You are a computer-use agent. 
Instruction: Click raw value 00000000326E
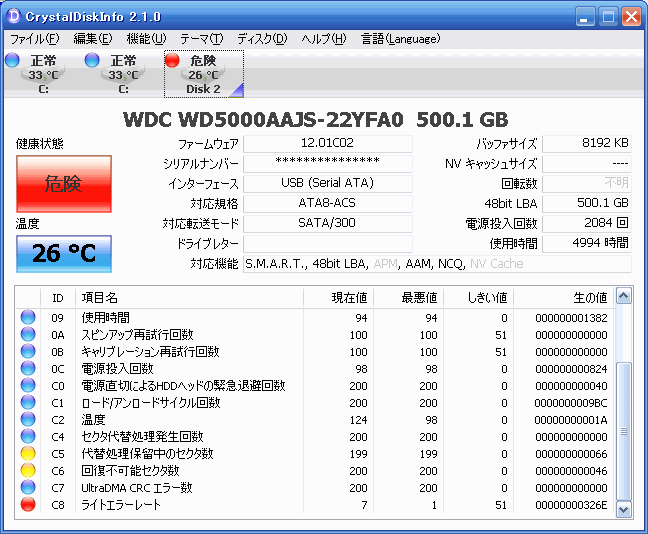(571, 505)
